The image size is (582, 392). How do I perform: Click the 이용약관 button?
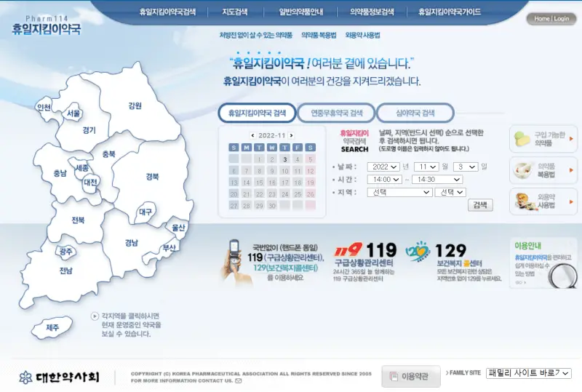(411, 377)
